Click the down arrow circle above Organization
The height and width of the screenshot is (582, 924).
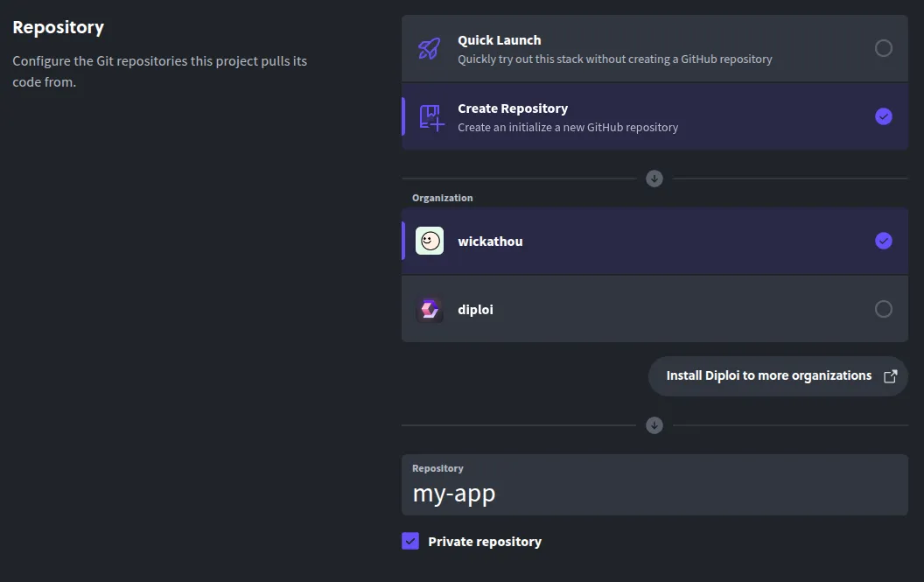point(654,179)
